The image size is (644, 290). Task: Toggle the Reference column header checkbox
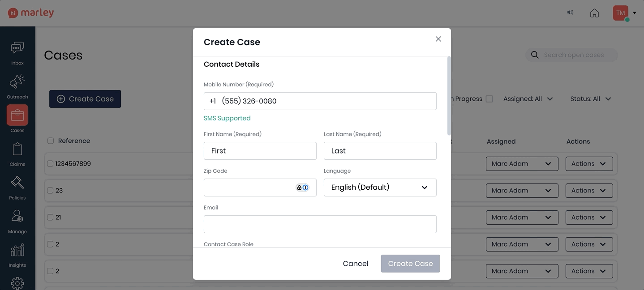50,141
